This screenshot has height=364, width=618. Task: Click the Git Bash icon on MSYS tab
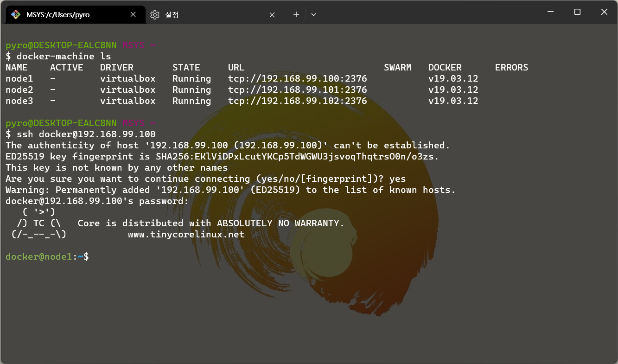(x=16, y=14)
